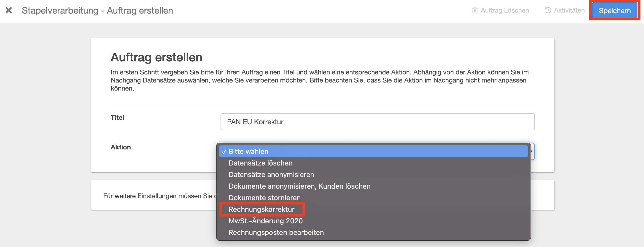Image resolution: width=644 pixels, height=247 pixels.
Task: Select the Bitte wählen placeholder option
Action: (248, 151)
